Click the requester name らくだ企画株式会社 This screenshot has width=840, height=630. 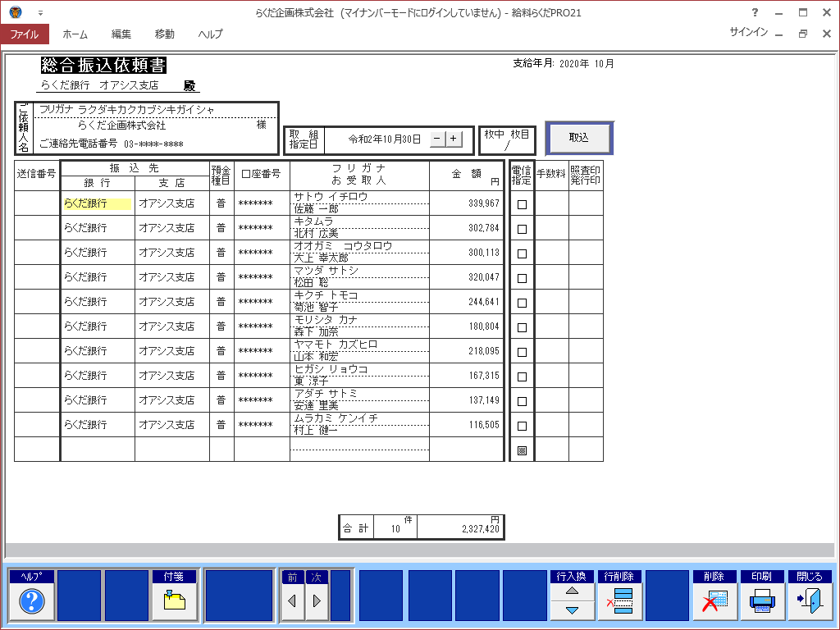(x=121, y=126)
